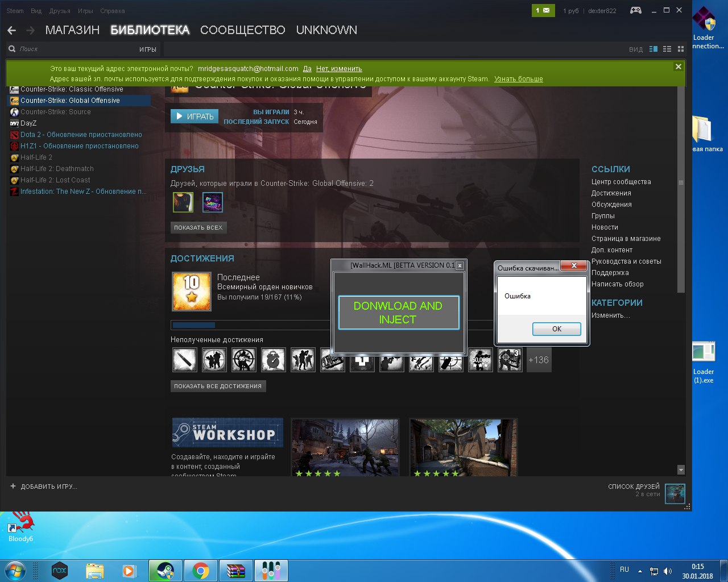Click OK in the error dialog
728x582 pixels.
coord(557,329)
